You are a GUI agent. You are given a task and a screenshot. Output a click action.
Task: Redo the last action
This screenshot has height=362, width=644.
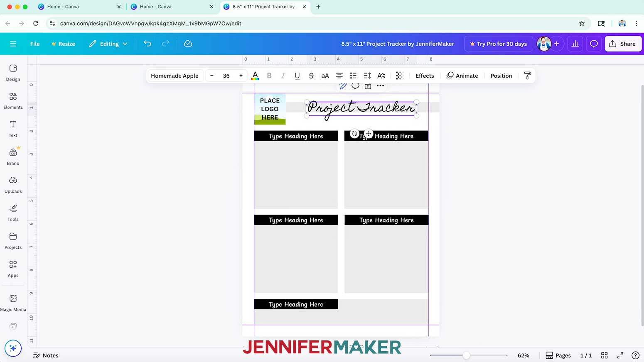click(165, 44)
